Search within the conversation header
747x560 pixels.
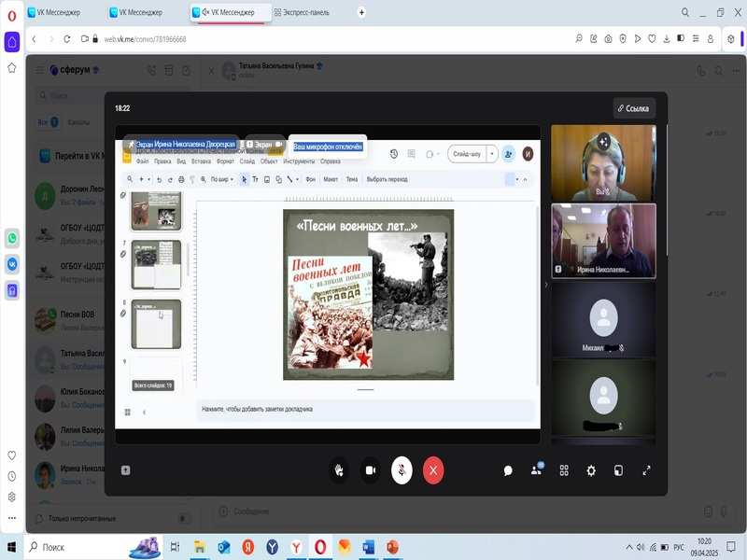point(719,71)
